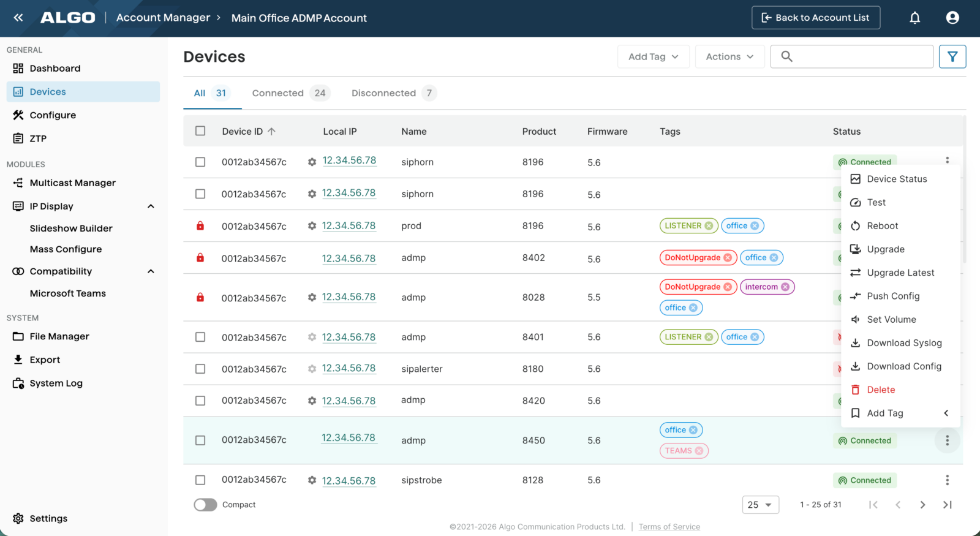Open three-dot menu for sipstrobe row
980x536 pixels.
(947, 480)
